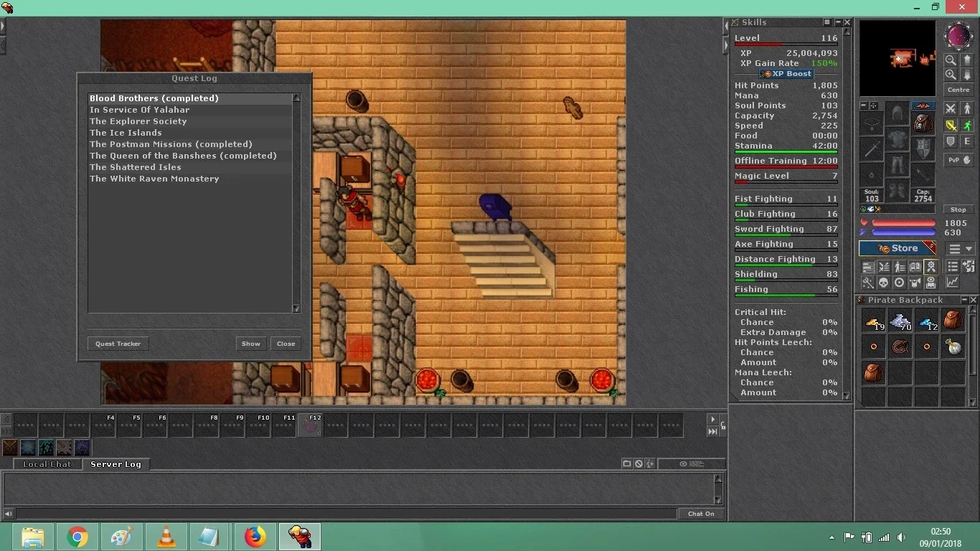
Task: Click the F12 action bar slot
Action: pyautogui.click(x=310, y=425)
